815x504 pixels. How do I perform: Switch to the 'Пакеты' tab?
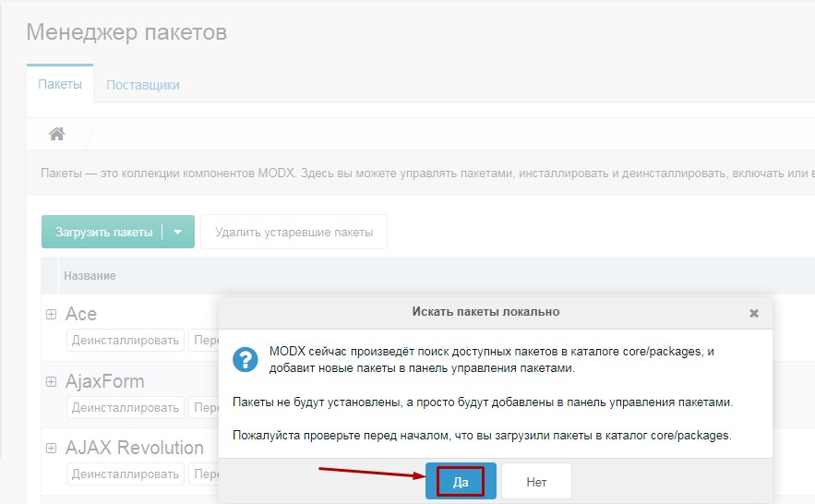pyautogui.click(x=60, y=85)
